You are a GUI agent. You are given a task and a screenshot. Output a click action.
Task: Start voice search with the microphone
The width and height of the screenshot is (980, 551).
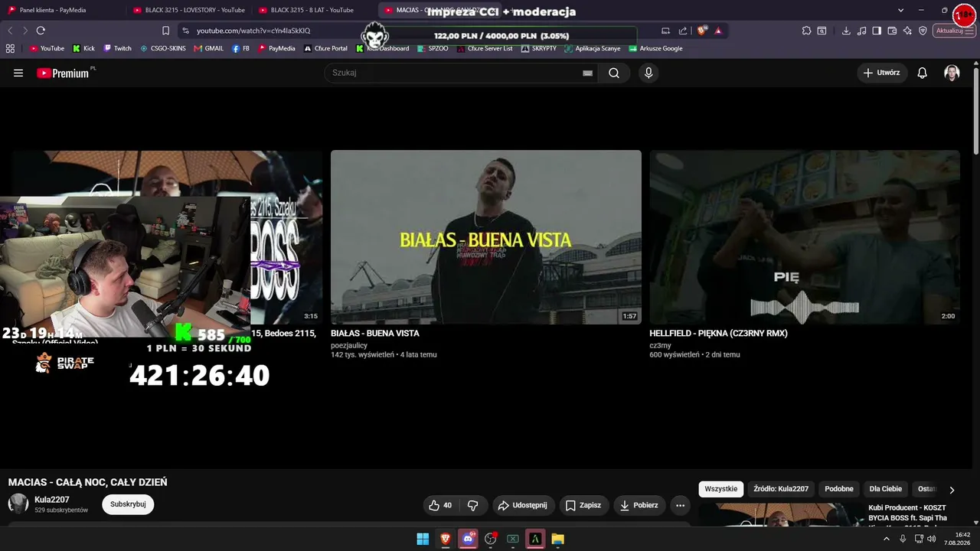point(648,73)
